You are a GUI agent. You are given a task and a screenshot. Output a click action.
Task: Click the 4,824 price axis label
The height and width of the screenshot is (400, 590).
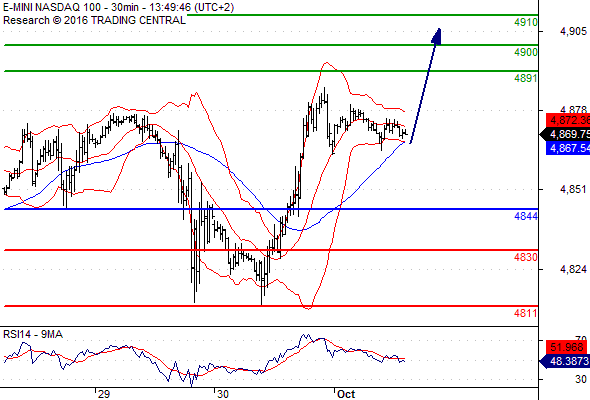[573, 269]
